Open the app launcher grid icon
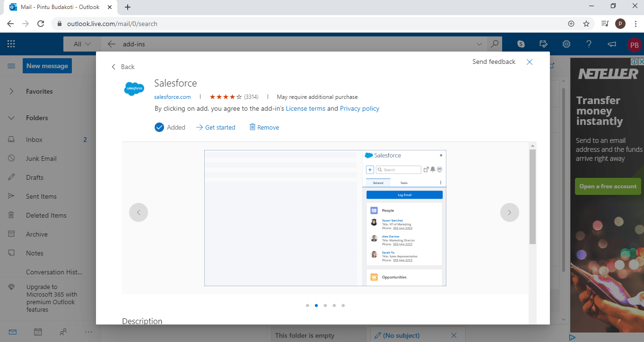This screenshot has height=342, width=644. pyautogui.click(x=11, y=44)
